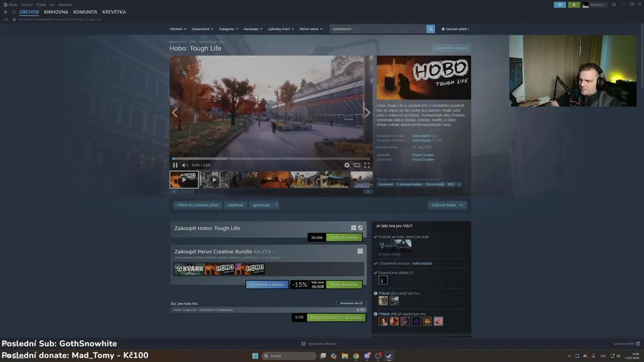644x362 pixels.
Task: Open the Zobrazit menu
Action: (27, 5)
